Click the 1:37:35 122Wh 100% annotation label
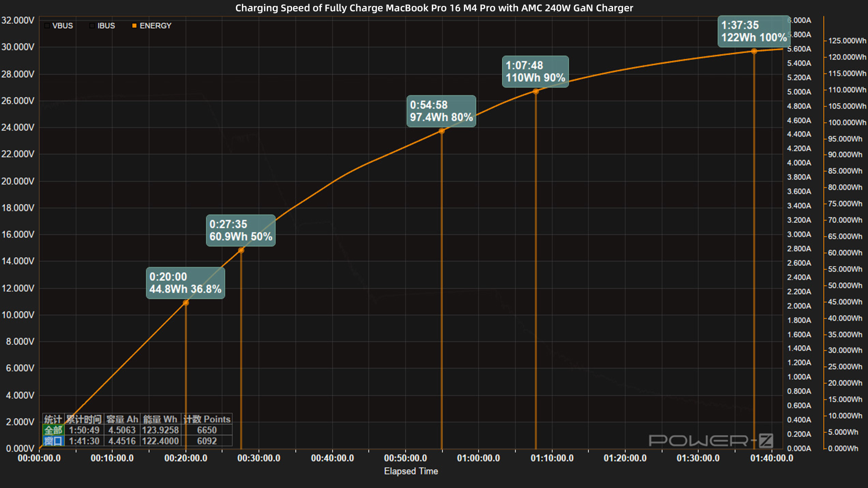868x488 pixels. coord(754,32)
